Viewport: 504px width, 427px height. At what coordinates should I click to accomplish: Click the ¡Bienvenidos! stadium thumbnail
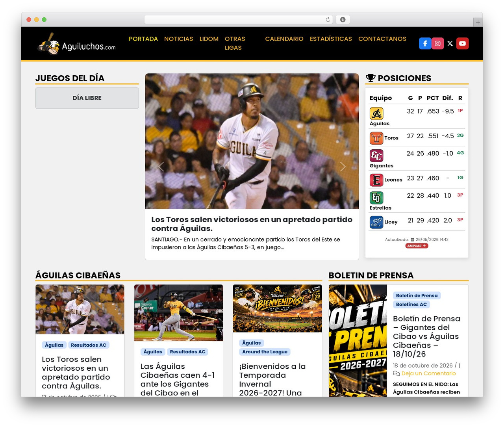[277, 308]
